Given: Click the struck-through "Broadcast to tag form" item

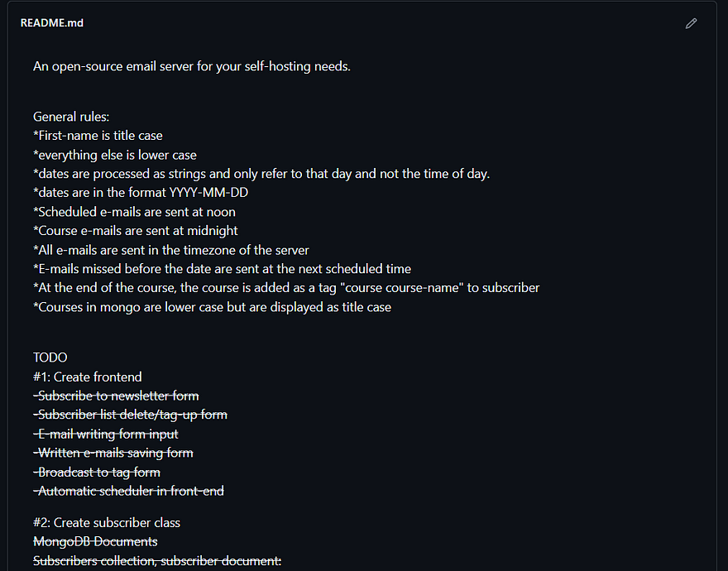Looking at the screenshot, I should pyautogui.click(x=97, y=472).
